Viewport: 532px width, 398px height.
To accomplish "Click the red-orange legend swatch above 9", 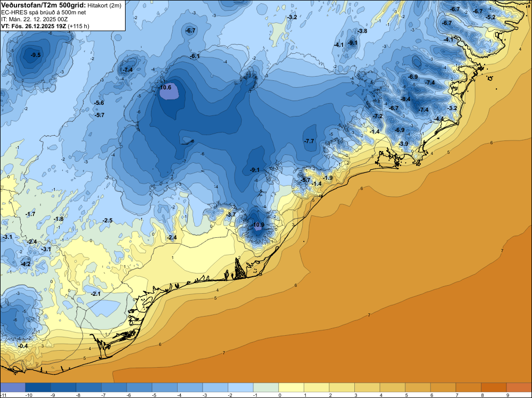I will pos(519,387).
